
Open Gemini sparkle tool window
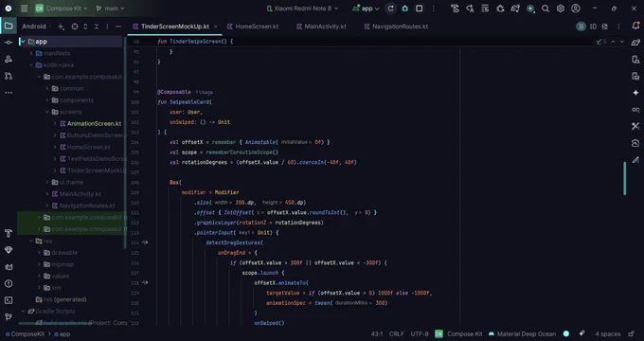[635, 93]
